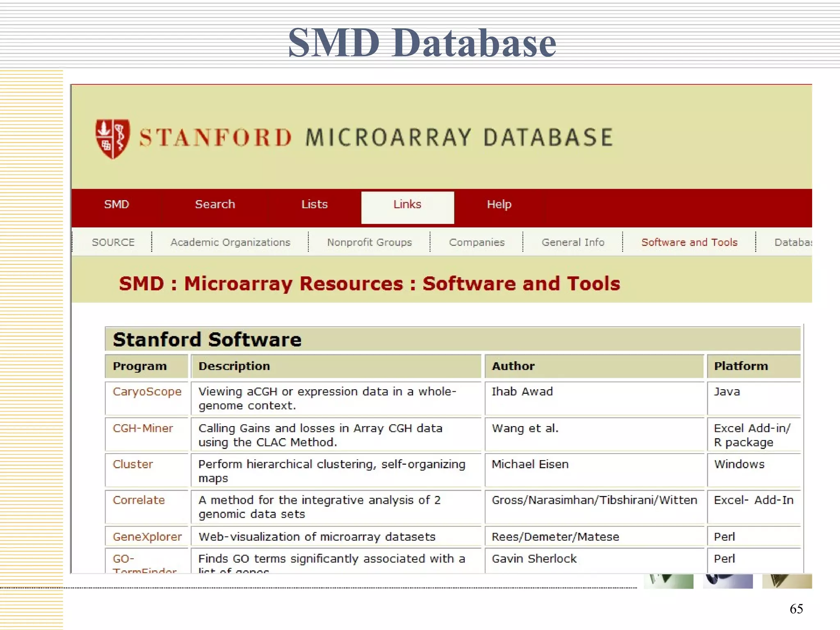This screenshot has height=630, width=840.
Task: Click the Stanford shield logo
Action: coord(113,139)
